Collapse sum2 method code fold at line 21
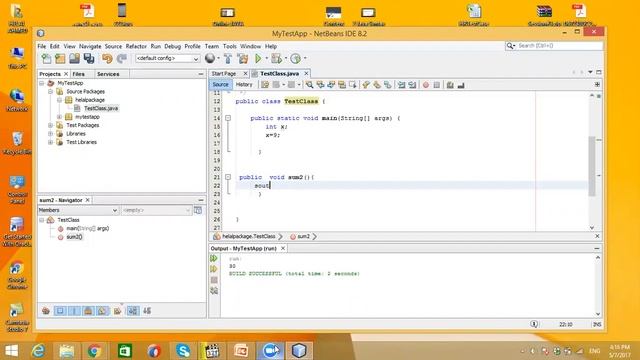640x360 pixels. [x=228, y=178]
